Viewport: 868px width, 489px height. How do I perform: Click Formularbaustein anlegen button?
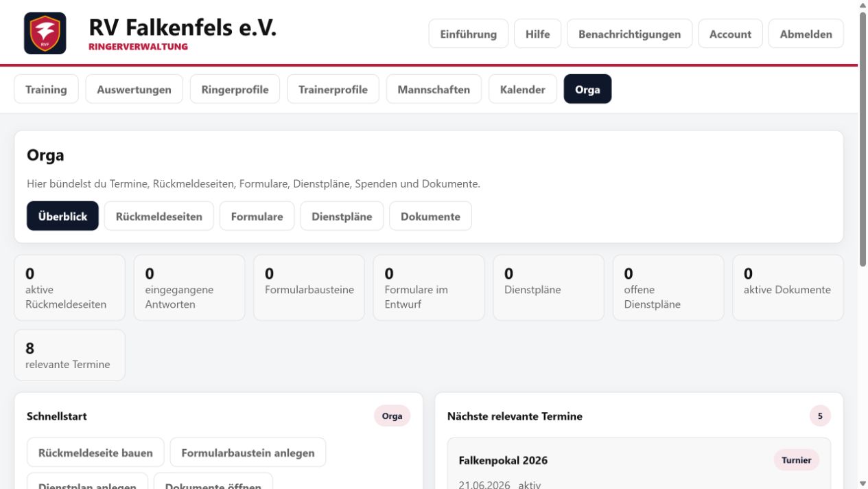248,453
